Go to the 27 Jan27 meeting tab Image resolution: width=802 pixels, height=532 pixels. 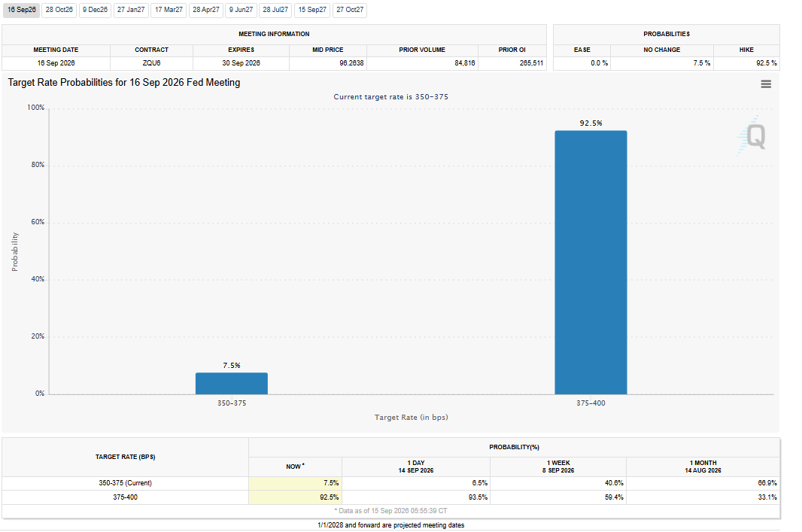tap(131, 10)
